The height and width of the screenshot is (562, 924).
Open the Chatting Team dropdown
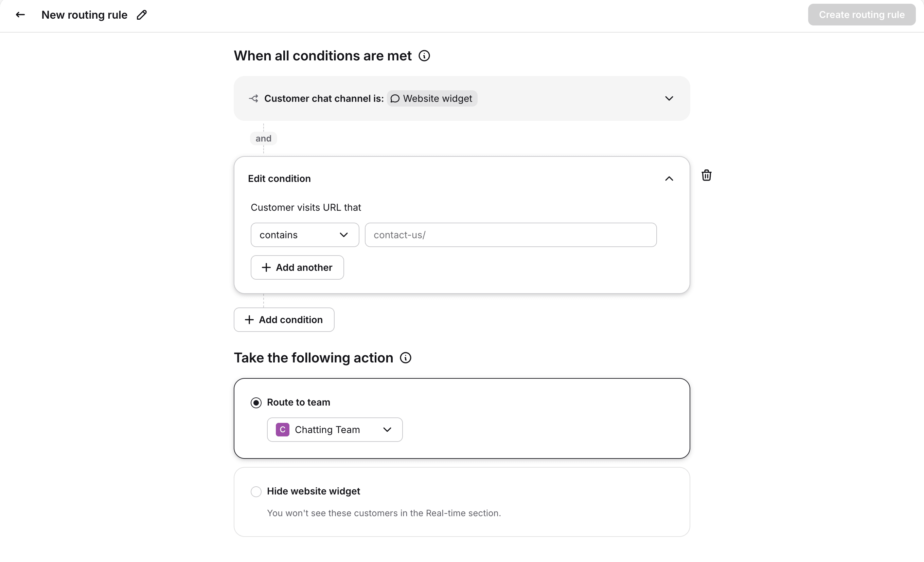tap(335, 430)
